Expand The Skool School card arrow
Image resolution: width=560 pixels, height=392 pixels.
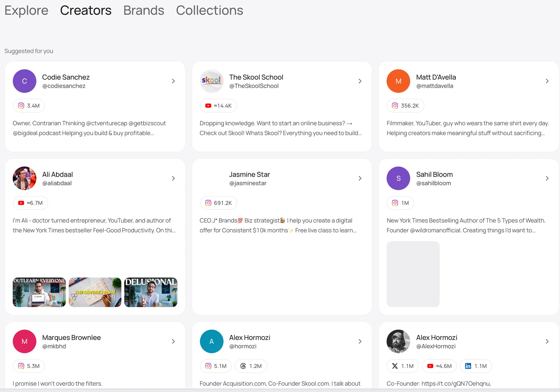360,81
